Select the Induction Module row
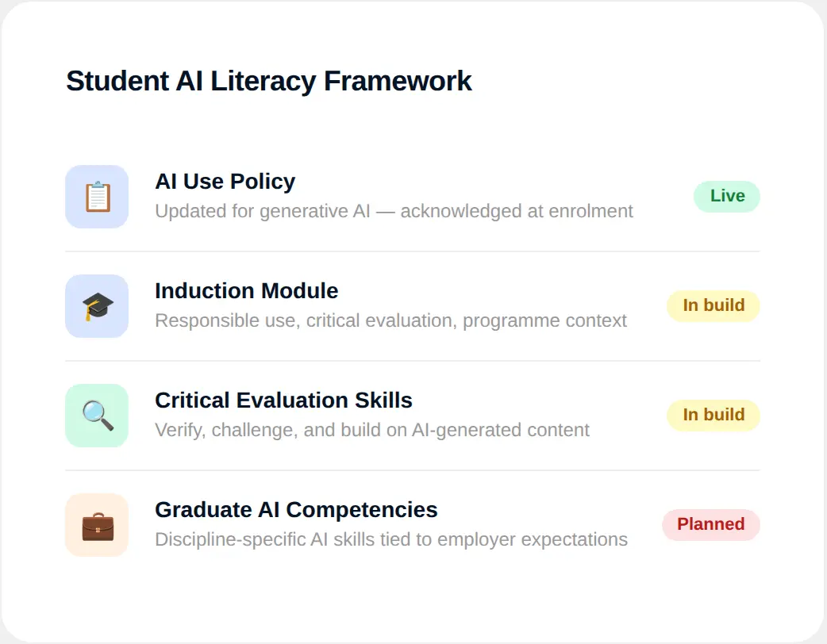Screen dimensions: 827x644 click(246, 291)
